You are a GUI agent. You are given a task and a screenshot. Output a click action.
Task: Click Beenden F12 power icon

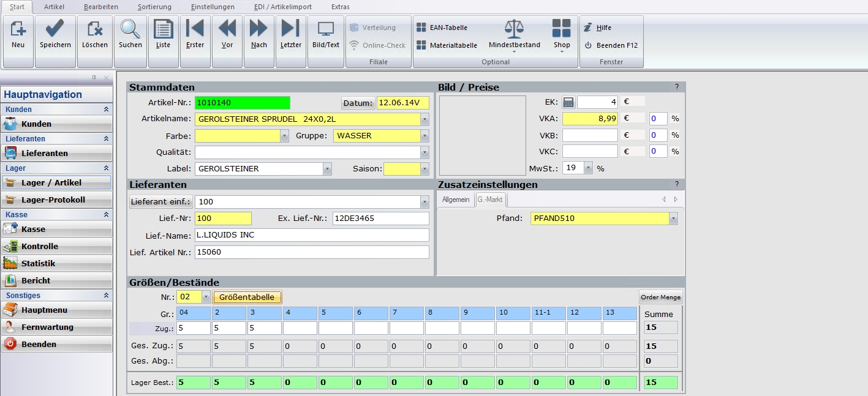(611, 45)
